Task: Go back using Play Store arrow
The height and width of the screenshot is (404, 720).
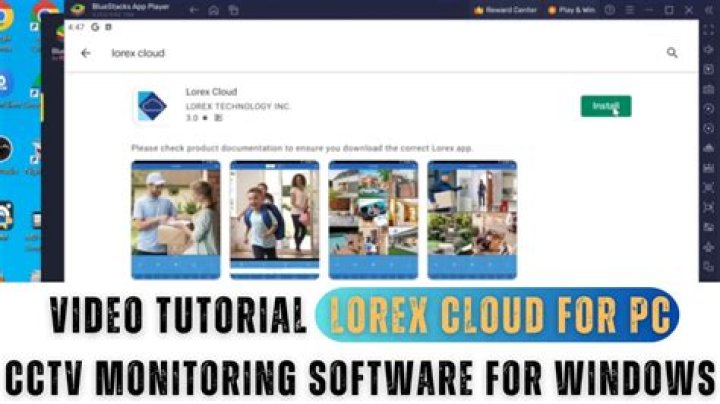Action: 86,53
